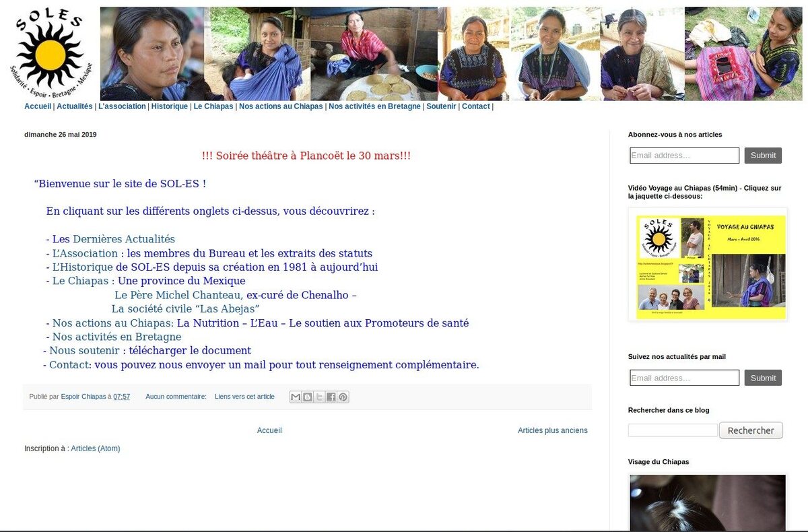Click the SOLES sun logo
The width and height of the screenshot is (808, 532).
pyautogui.click(x=51, y=53)
